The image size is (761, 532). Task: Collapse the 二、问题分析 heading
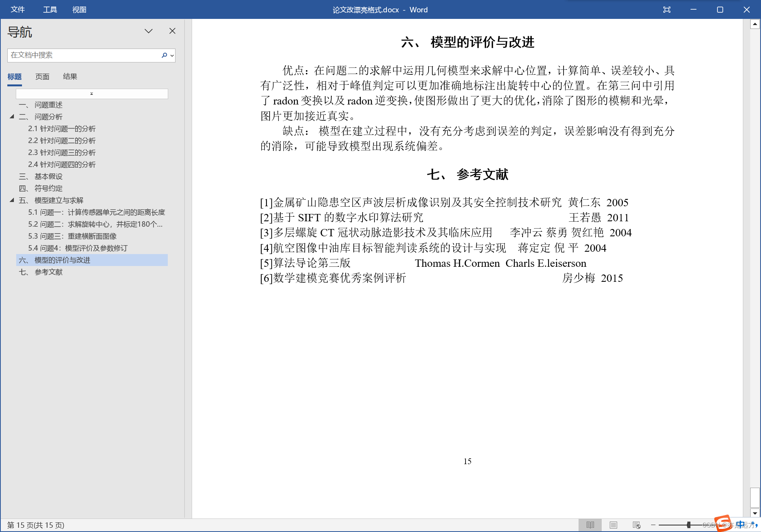pyautogui.click(x=12, y=116)
